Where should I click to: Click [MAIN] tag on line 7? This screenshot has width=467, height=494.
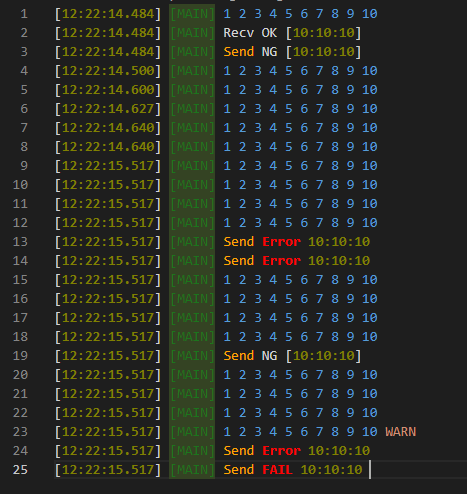193,128
